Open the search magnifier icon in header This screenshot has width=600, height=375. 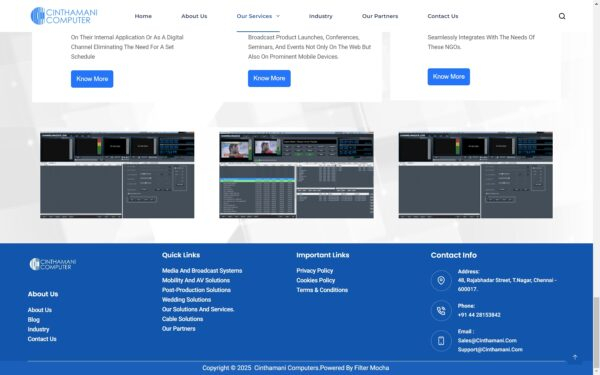tap(562, 16)
